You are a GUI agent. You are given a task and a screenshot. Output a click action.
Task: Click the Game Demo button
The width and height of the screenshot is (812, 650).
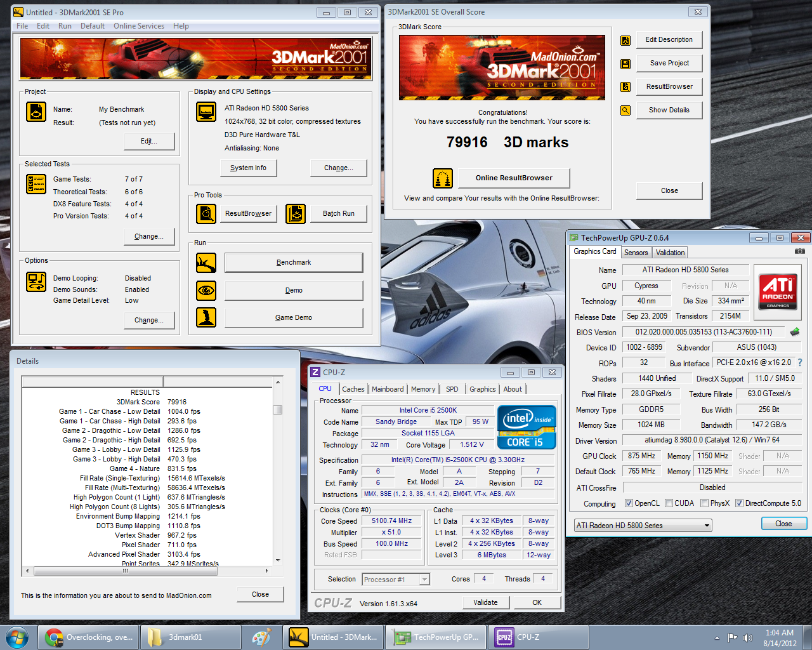[294, 317]
